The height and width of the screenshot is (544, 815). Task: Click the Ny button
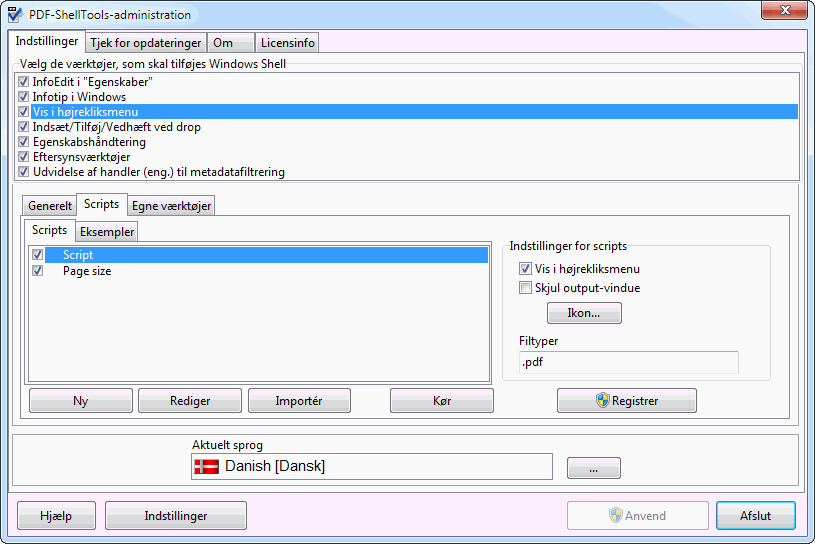[x=81, y=401]
